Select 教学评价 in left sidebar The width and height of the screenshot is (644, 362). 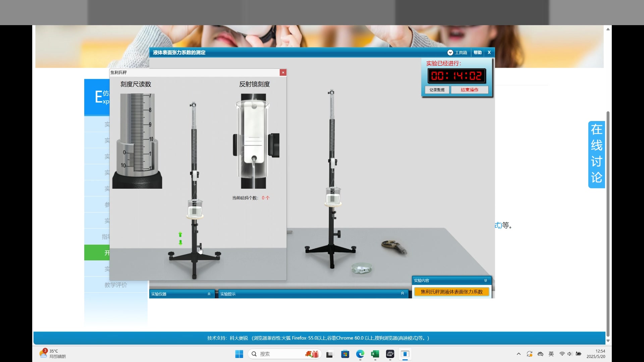pos(115,285)
